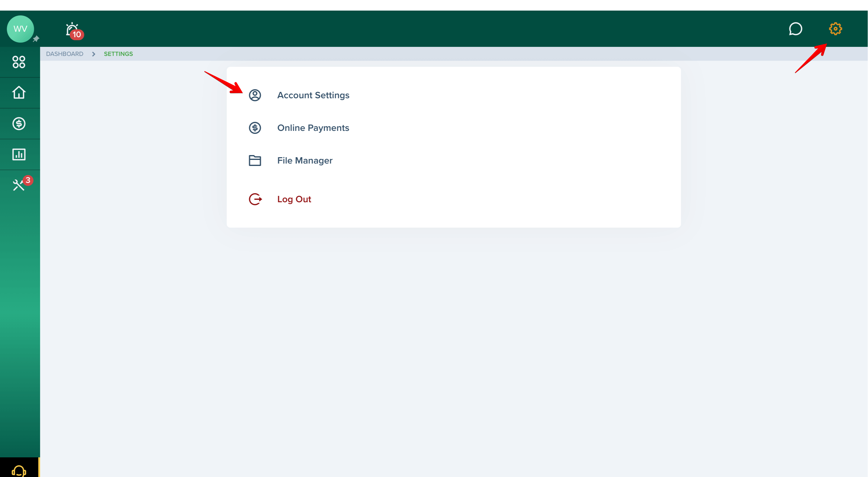Screen dimensions: 868x477
Task: Click the breadcrumb chevron separator
Action: [94, 54]
